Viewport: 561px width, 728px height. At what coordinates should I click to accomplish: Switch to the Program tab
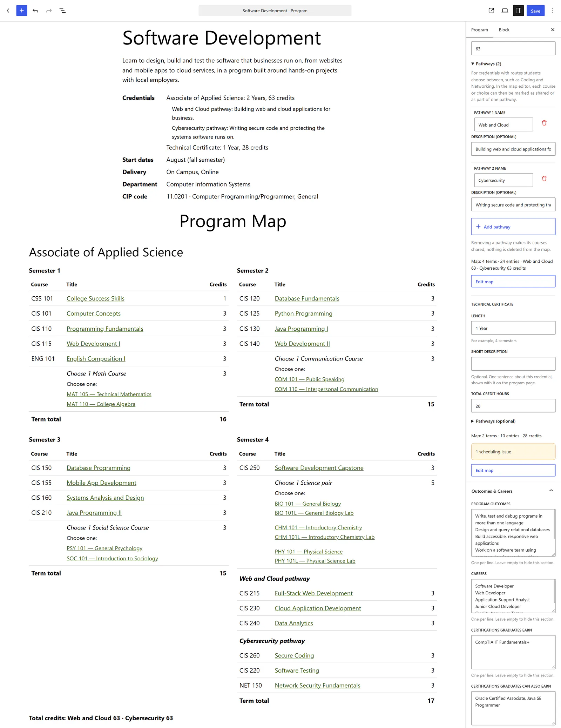pos(479,30)
